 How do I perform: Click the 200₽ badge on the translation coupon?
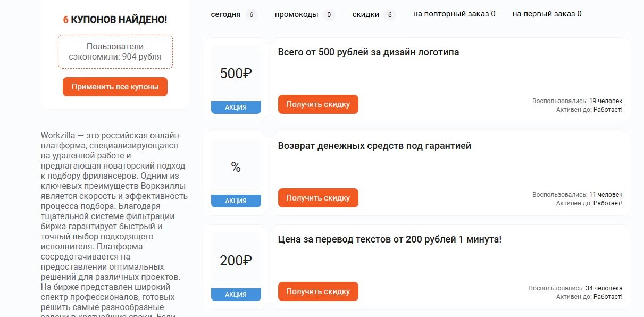[x=236, y=260]
